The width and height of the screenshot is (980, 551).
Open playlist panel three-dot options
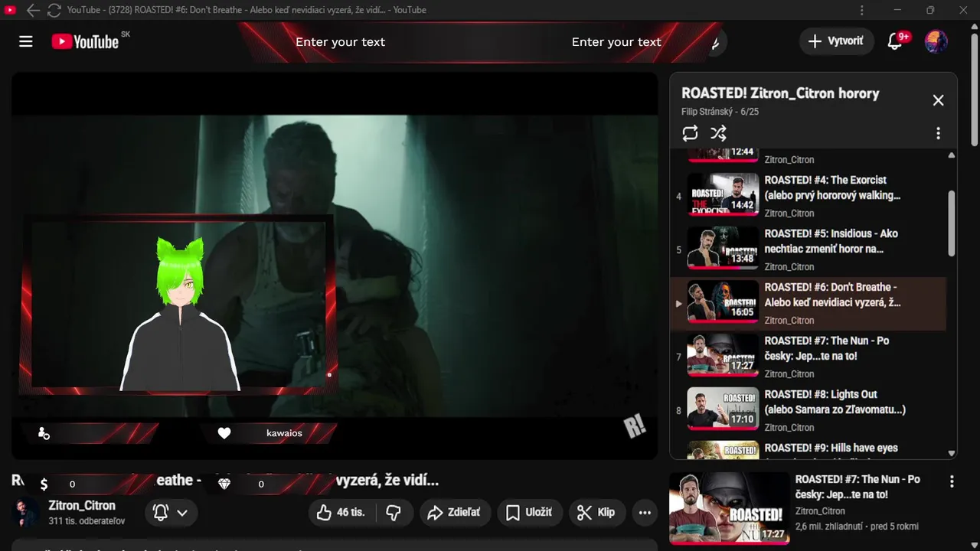click(x=938, y=133)
